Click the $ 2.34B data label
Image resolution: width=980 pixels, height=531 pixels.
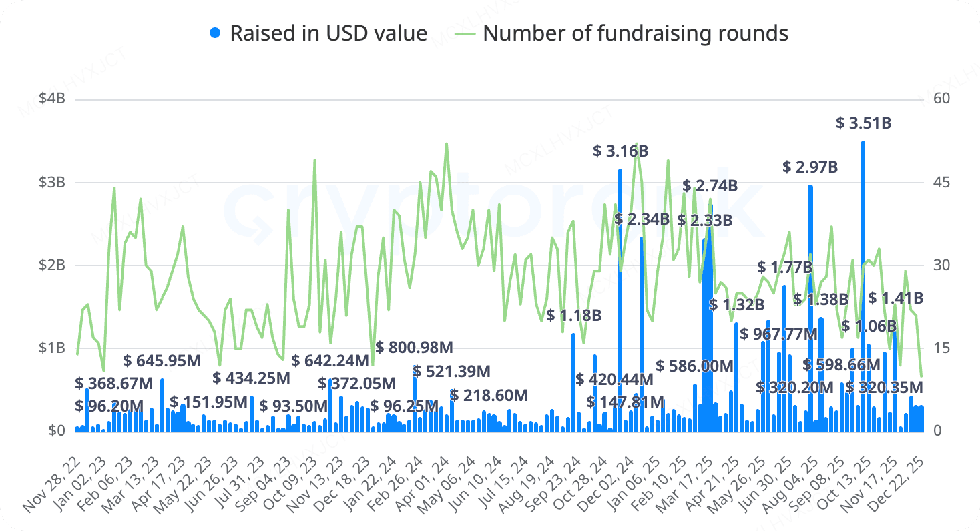click(642, 219)
